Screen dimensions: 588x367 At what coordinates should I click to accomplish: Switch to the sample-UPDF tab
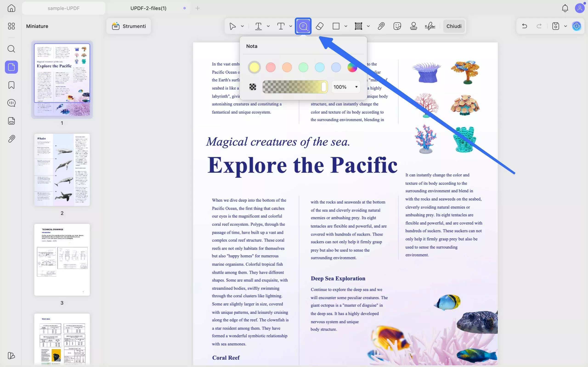pyautogui.click(x=64, y=8)
